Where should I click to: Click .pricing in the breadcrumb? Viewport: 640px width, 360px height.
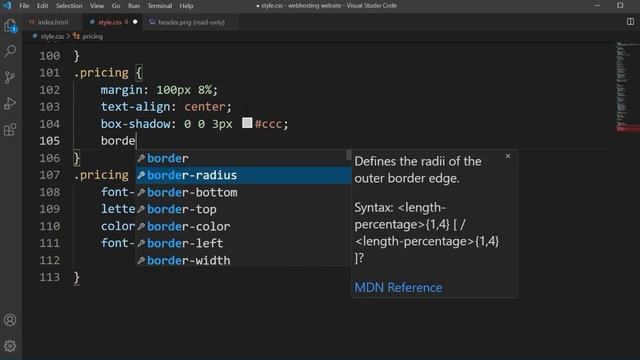[x=92, y=36]
